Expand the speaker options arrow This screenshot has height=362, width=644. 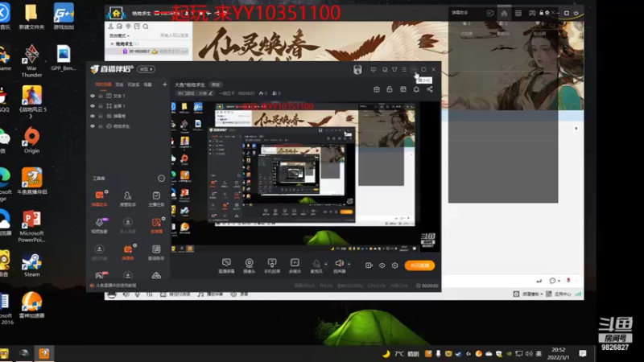[349, 264]
